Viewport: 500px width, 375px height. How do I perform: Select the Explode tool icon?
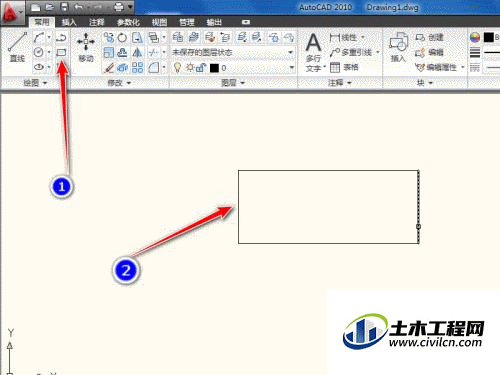click(123, 68)
